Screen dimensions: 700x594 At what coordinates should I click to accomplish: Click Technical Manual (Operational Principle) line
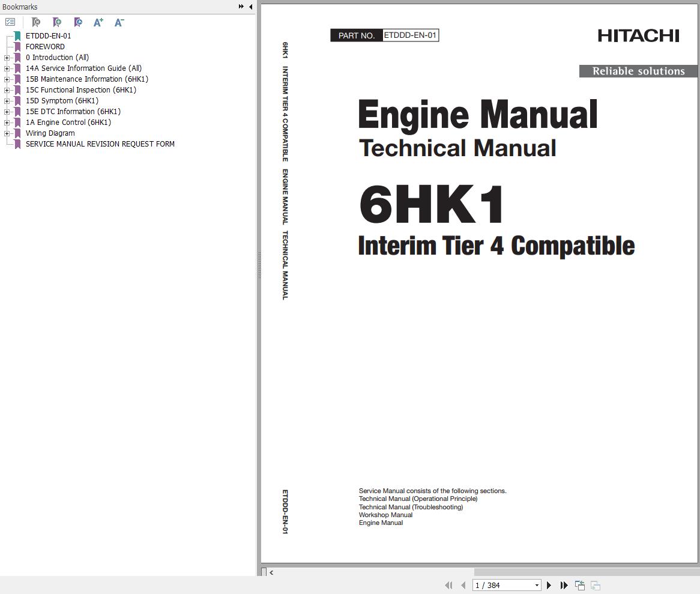click(x=418, y=499)
